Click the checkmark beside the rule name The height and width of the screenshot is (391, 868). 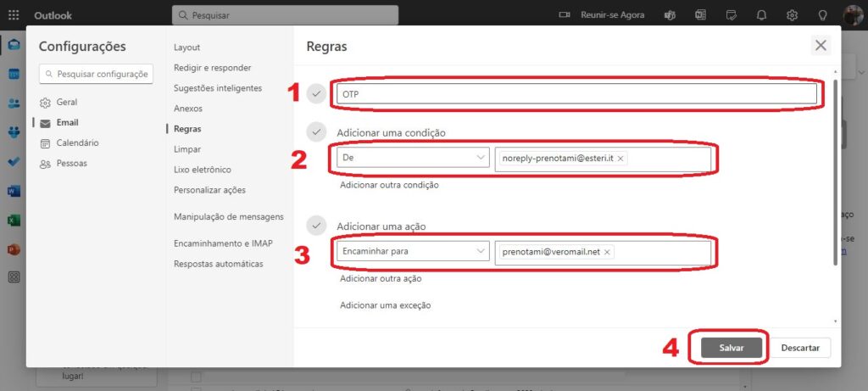317,94
